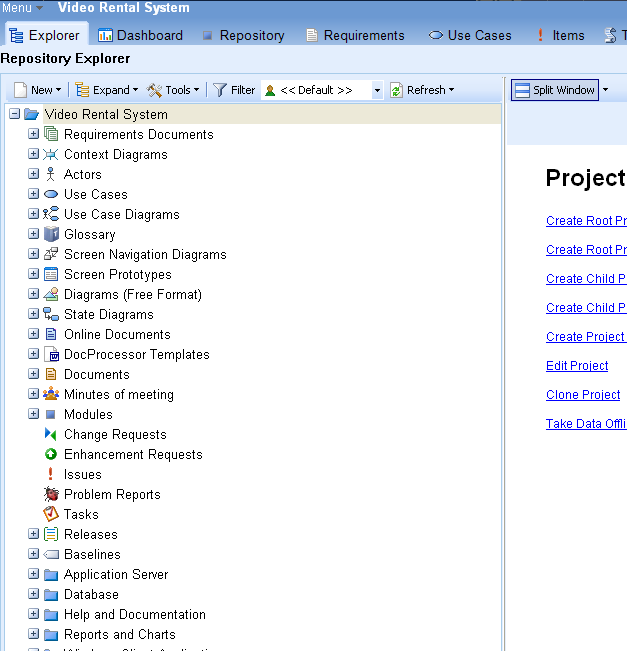Expand the State Diagrams node
This screenshot has height=651, width=627.
point(34,313)
